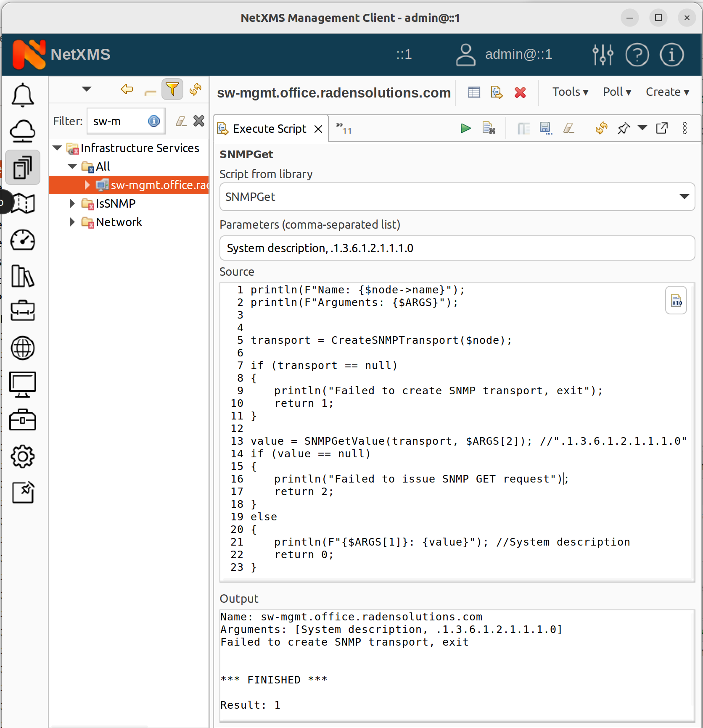Open the About information icon
This screenshot has height=728, width=703.
671,55
